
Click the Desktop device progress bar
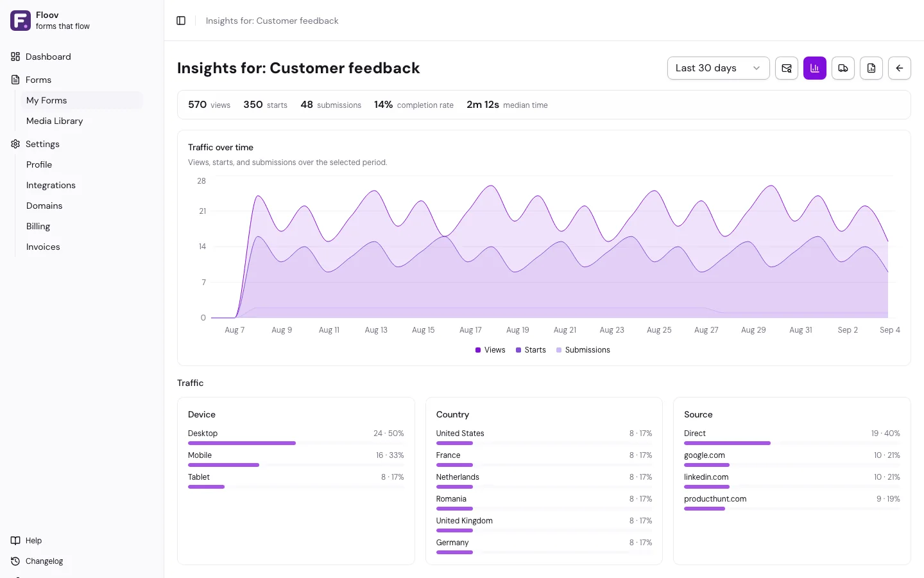tap(296, 443)
